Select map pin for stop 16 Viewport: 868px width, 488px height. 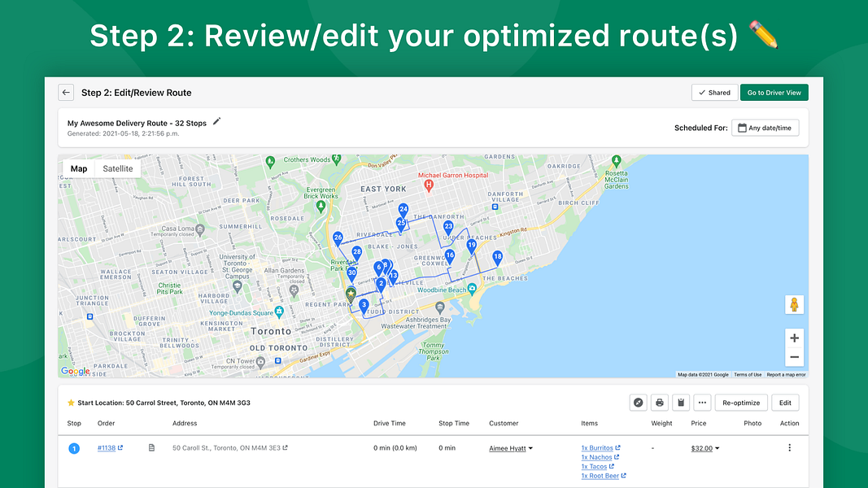(x=450, y=256)
